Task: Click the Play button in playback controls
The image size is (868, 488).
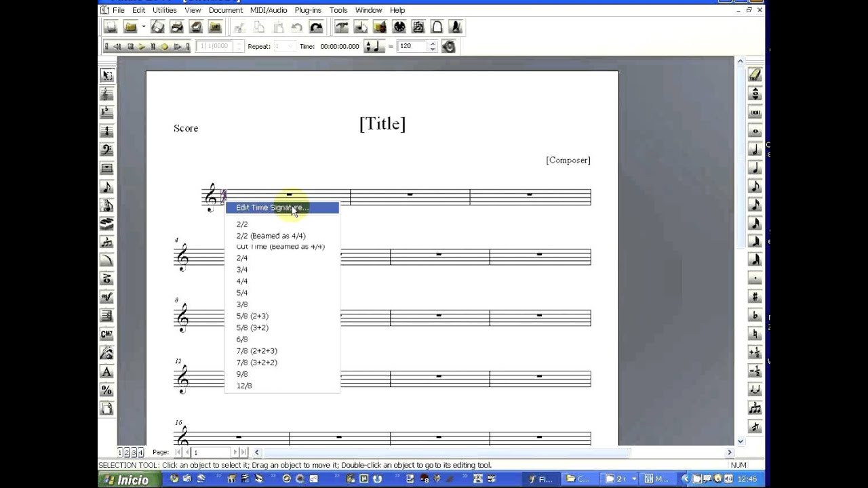Action: tap(142, 46)
